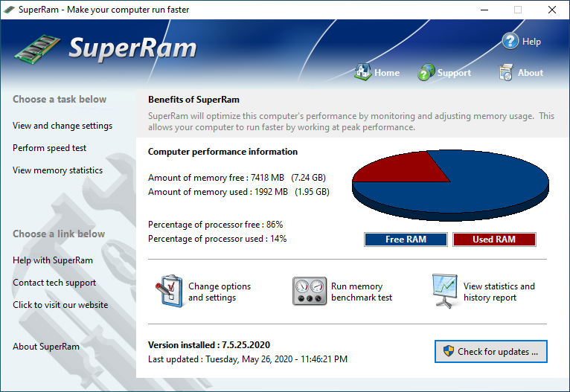Click the Benefits of SuperRam heading
Screen dimensions: 570x392
click(x=193, y=100)
